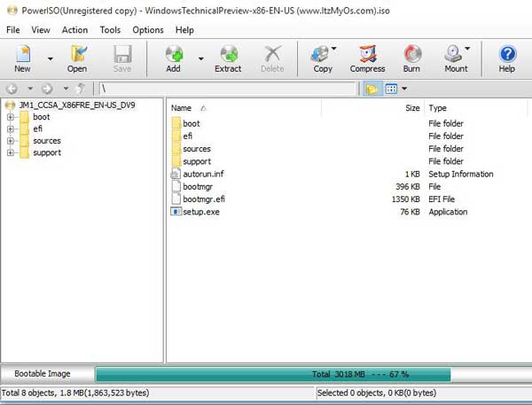Select the autorun.inf file
The height and width of the screenshot is (405, 532).
203,174
